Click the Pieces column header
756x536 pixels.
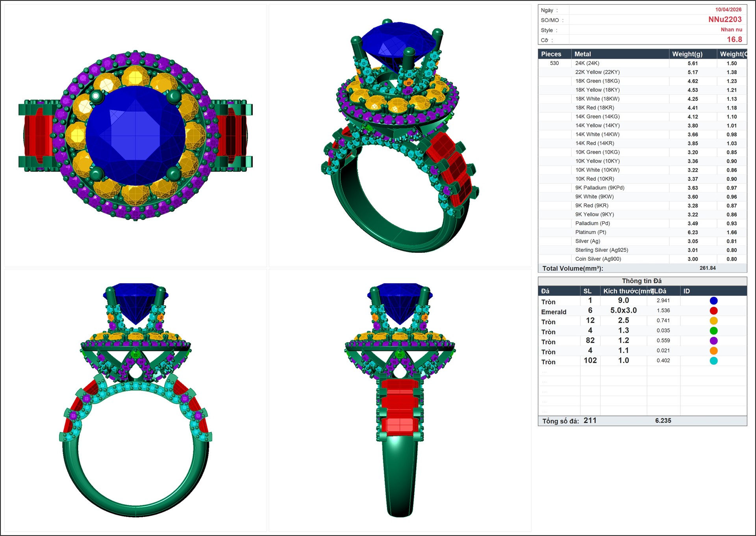tap(551, 54)
